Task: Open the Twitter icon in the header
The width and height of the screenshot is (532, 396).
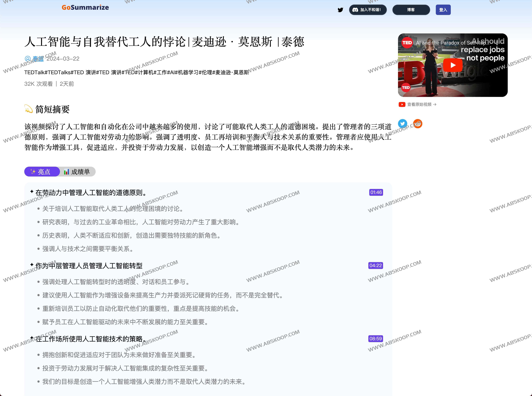Action: 340,10
